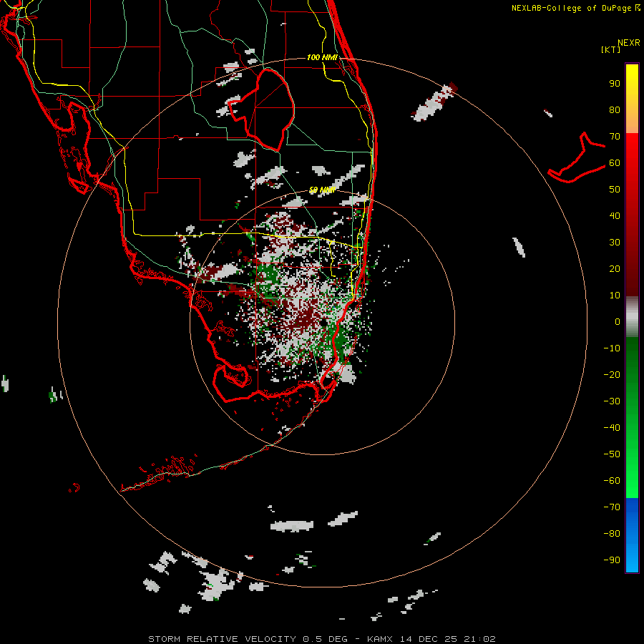Image resolution: width=644 pixels, height=644 pixels.
Task: Click the "20" value on the velocity scale
Action: pos(615,269)
